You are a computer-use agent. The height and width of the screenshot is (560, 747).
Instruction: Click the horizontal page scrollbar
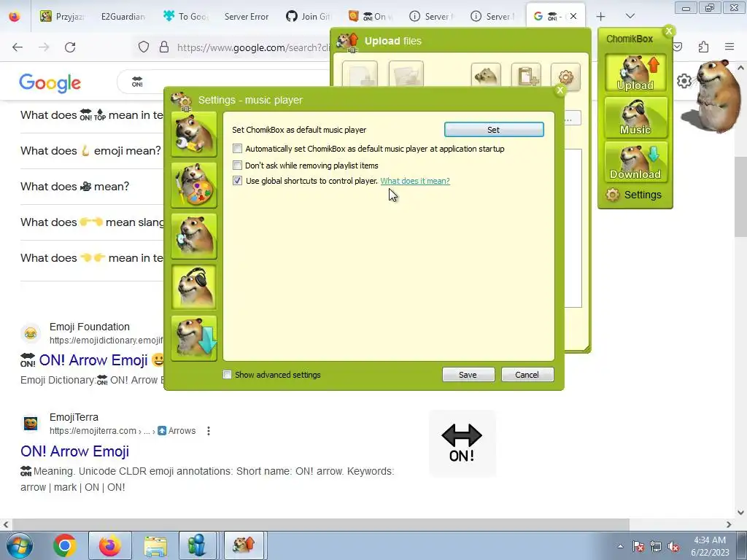(320, 524)
